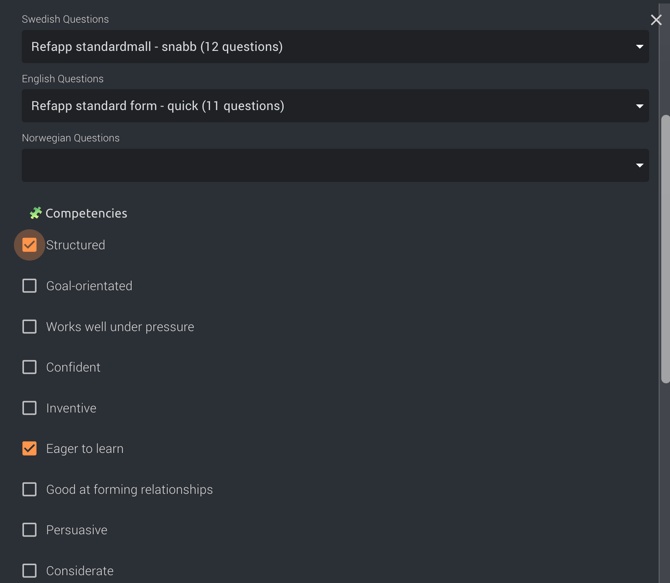Tick Works well under pressure
This screenshot has width=670, height=583.
(x=29, y=327)
